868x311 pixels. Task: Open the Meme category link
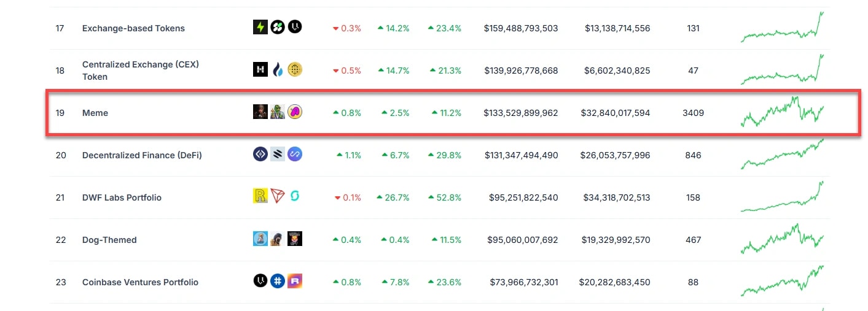(95, 113)
